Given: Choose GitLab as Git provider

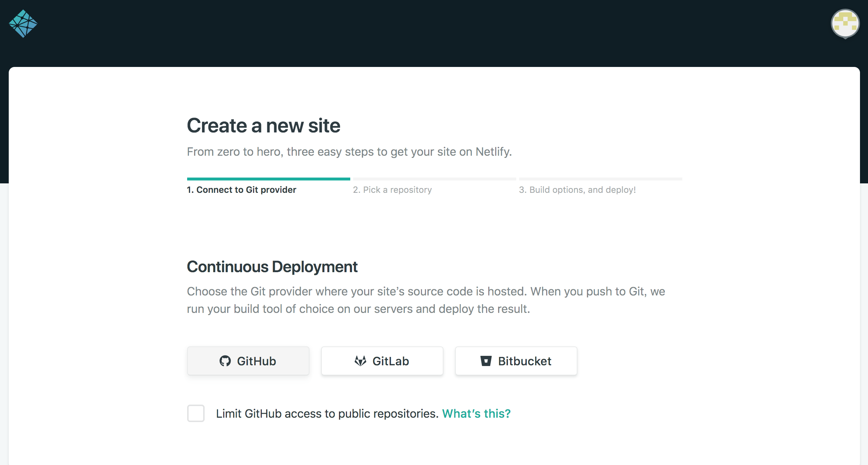Looking at the screenshot, I should [382, 361].
